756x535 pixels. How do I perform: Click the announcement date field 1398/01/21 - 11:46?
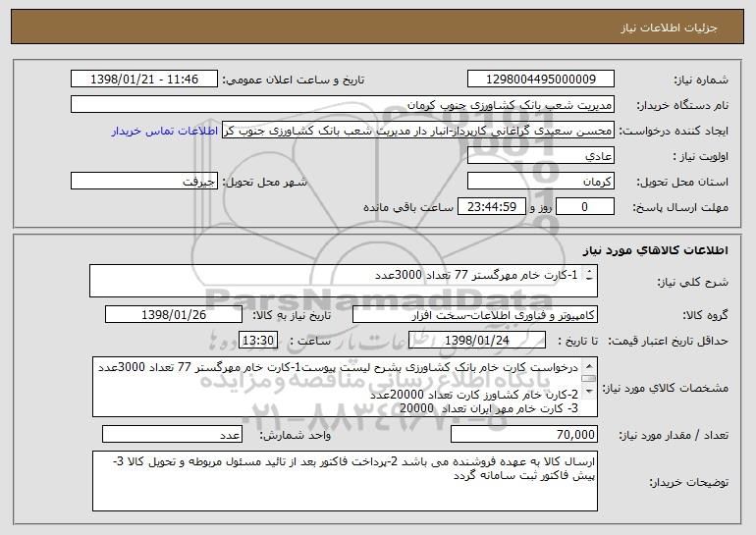tap(144, 79)
